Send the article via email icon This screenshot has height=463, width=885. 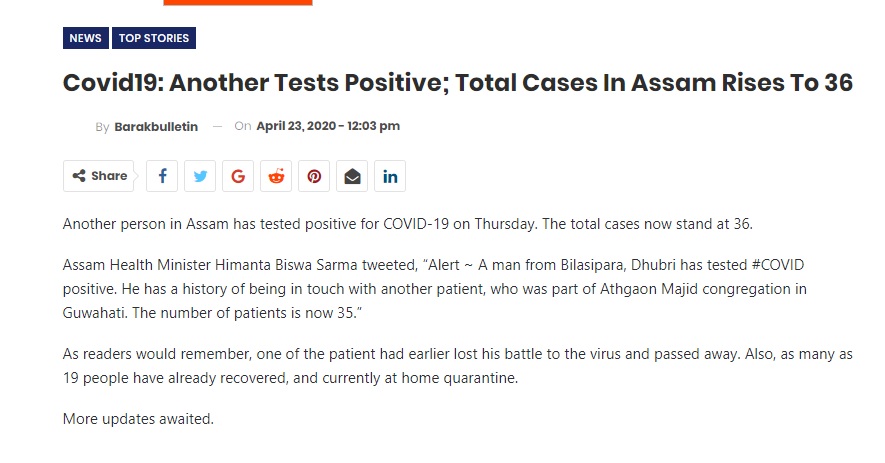tap(352, 176)
